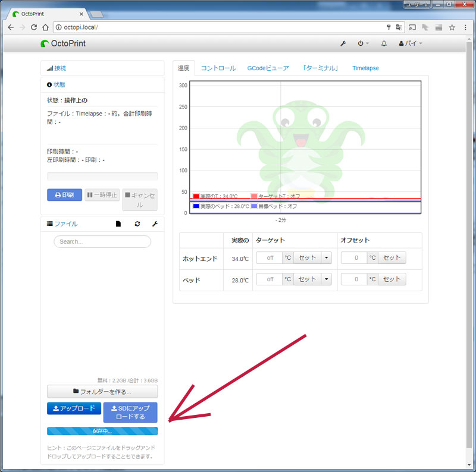
Task: Open the Timelapse tab
Action: pos(365,68)
